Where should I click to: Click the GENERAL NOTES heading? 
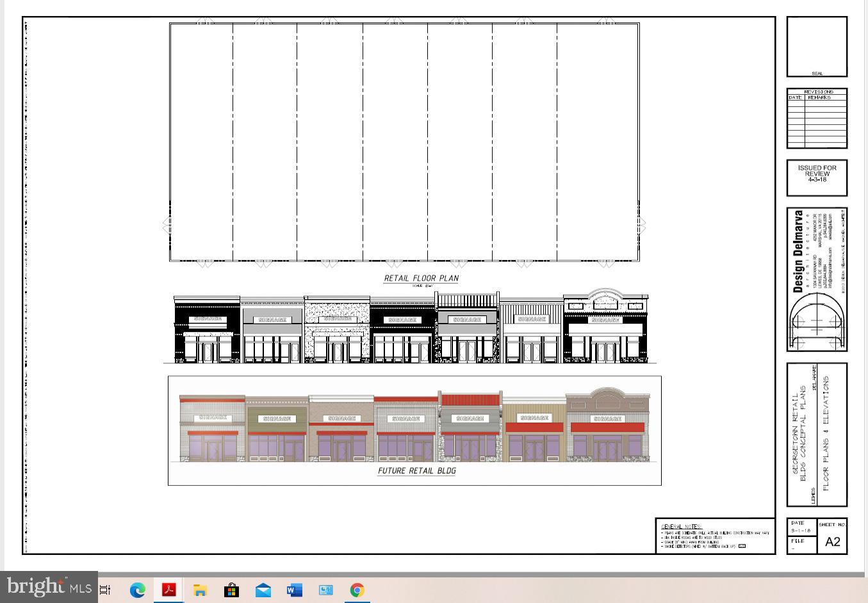[x=681, y=527]
